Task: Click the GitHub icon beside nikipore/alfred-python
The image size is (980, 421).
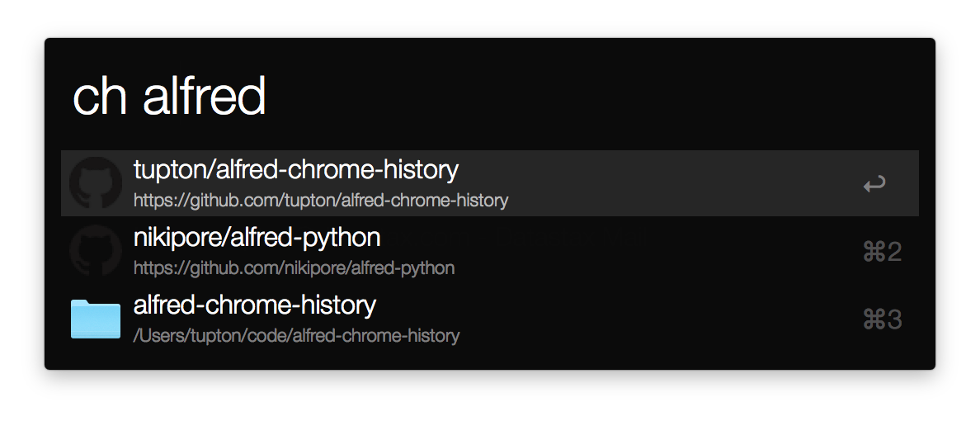Action: click(95, 251)
